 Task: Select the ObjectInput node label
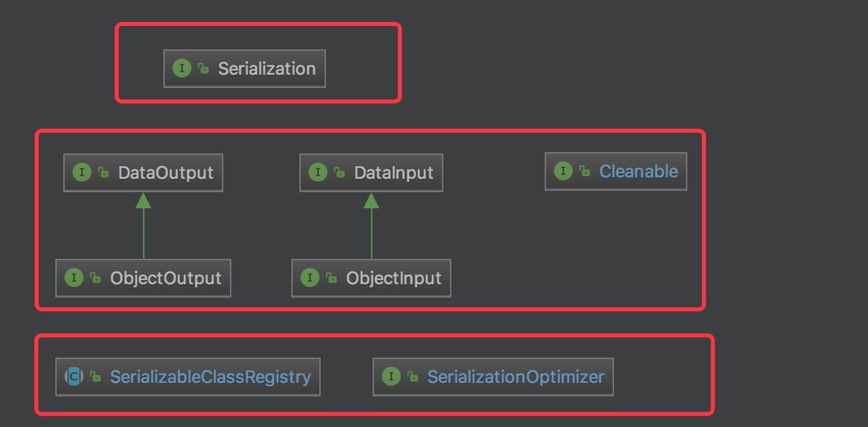click(x=393, y=278)
